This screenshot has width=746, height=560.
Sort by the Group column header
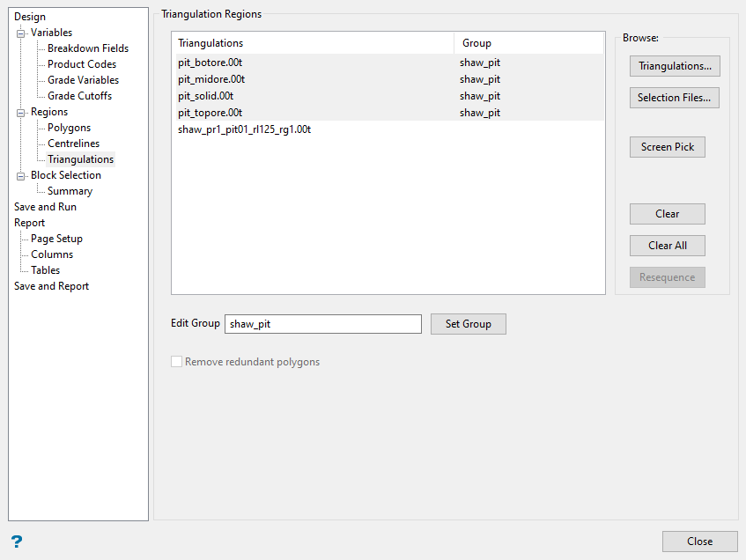pyautogui.click(x=528, y=43)
